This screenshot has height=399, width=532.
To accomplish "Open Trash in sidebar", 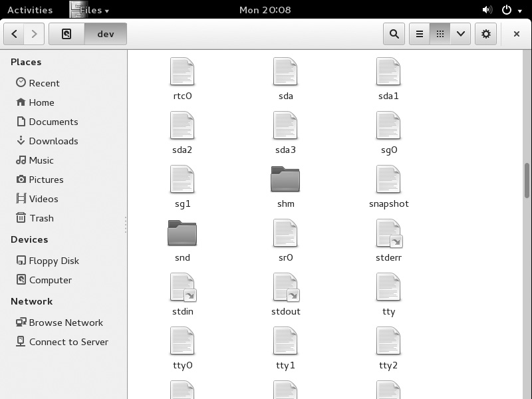I will tap(35, 218).
